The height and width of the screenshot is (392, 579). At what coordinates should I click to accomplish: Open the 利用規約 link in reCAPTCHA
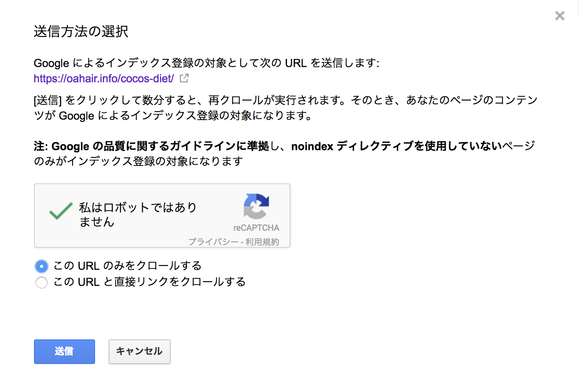[x=262, y=242]
